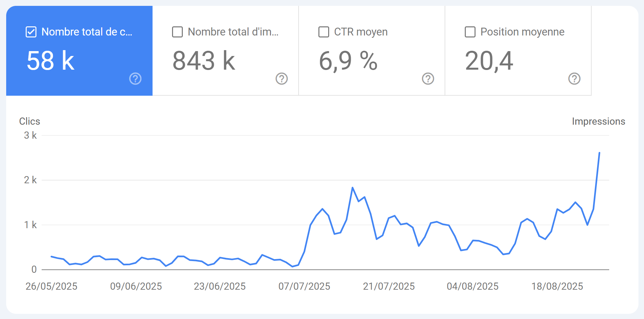Click the 04/08/2025 date label
The width and height of the screenshot is (644, 319).
(x=473, y=286)
